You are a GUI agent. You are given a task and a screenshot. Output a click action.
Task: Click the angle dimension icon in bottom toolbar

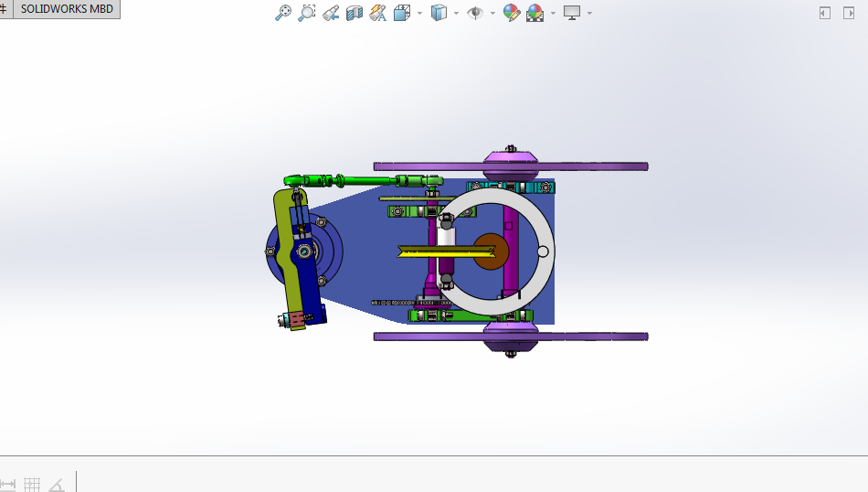click(x=57, y=485)
